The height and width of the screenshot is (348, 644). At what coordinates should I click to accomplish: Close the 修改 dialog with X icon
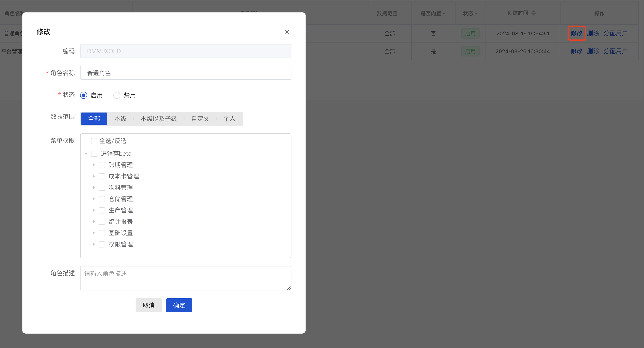(287, 32)
